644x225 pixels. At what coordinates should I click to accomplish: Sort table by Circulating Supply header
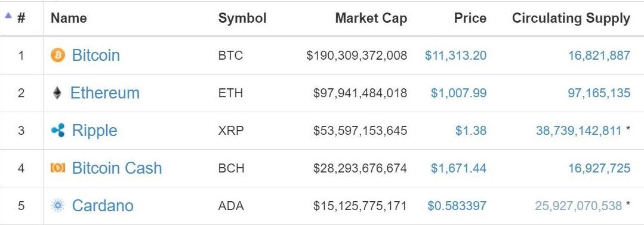tap(571, 18)
